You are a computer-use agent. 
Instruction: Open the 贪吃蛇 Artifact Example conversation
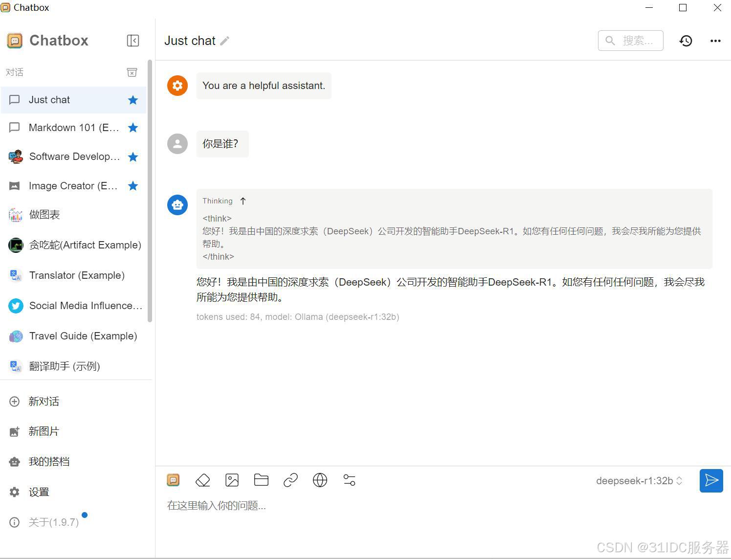[73, 245]
